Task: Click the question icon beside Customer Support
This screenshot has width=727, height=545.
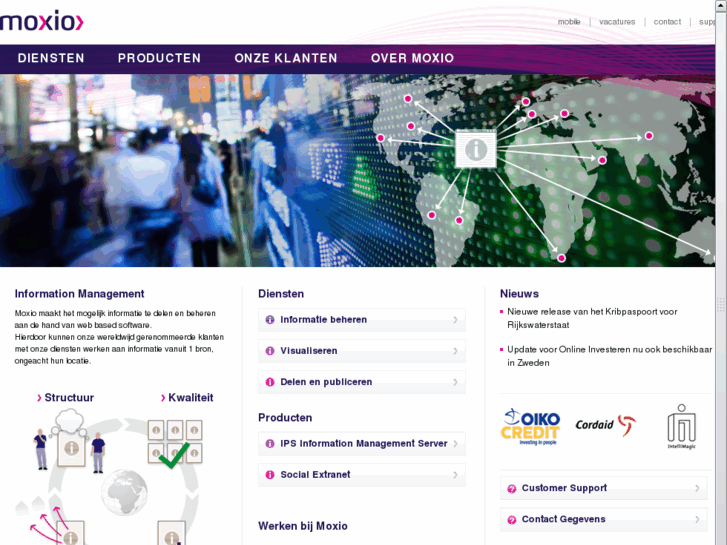Action: tap(511, 488)
